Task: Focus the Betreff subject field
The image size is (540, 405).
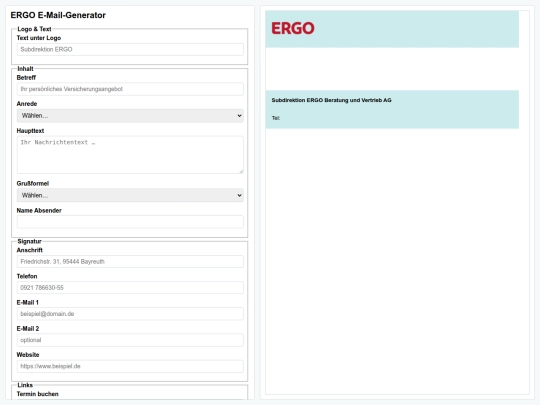Action: (130, 89)
